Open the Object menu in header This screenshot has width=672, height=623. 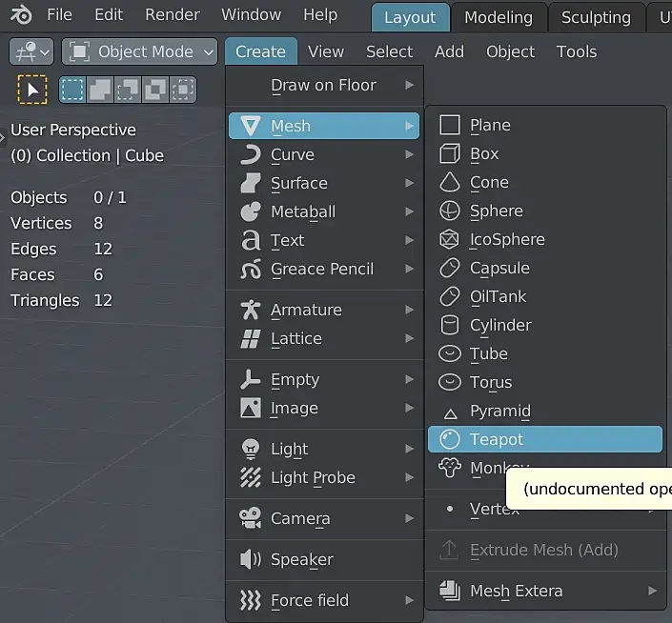tap(510, 51)
